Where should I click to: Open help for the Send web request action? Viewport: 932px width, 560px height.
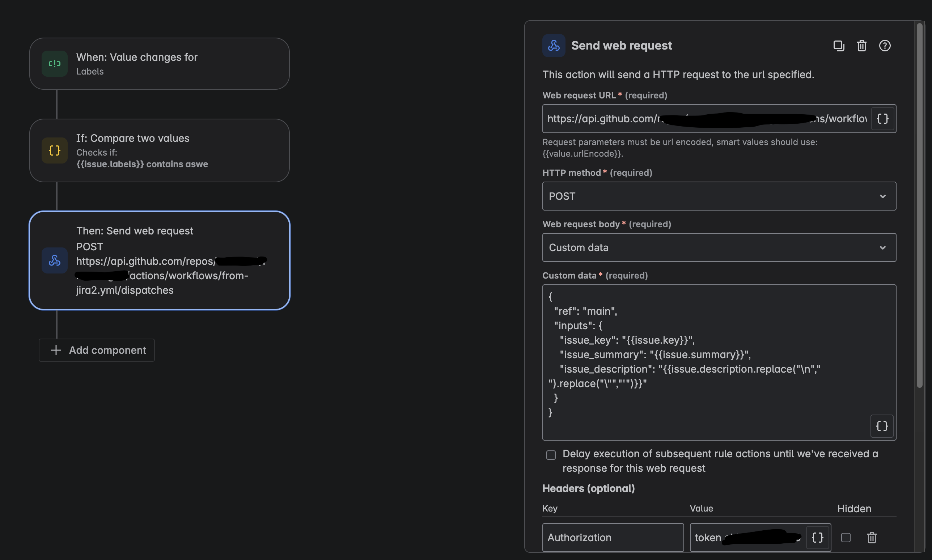885,46
